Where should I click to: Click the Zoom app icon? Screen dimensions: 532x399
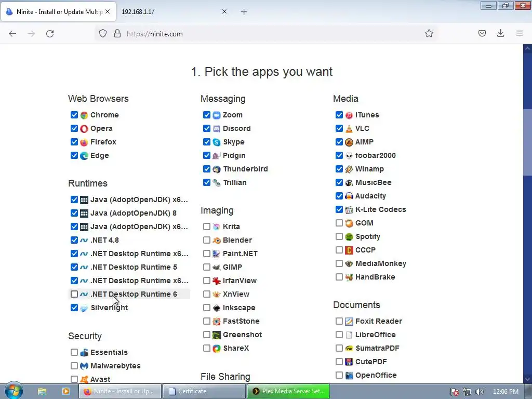(x=217, y=115)
